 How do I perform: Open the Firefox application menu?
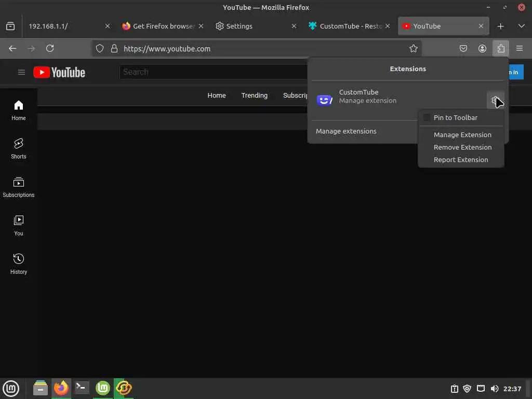tap(520, 48)
